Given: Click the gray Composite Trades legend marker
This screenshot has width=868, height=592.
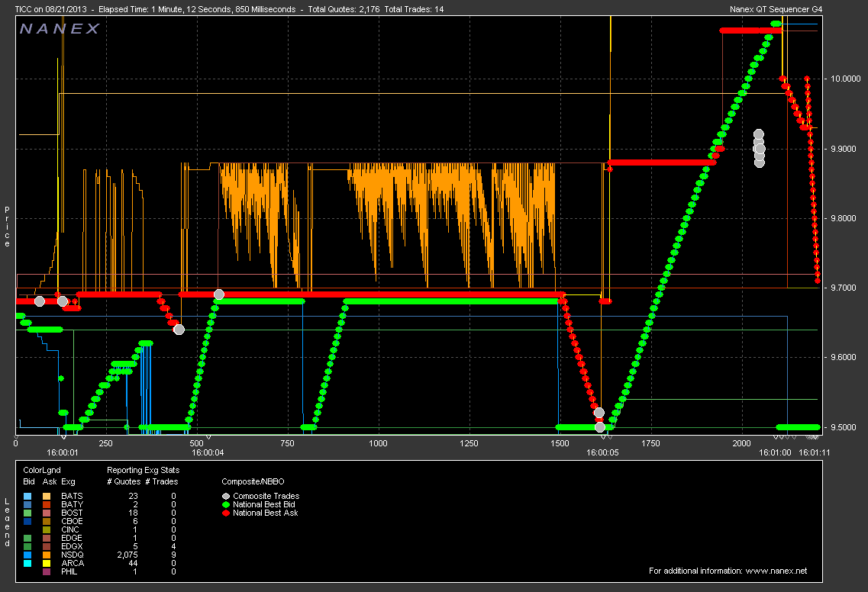Looking at the screenshot, I should [x=226, y=497].
